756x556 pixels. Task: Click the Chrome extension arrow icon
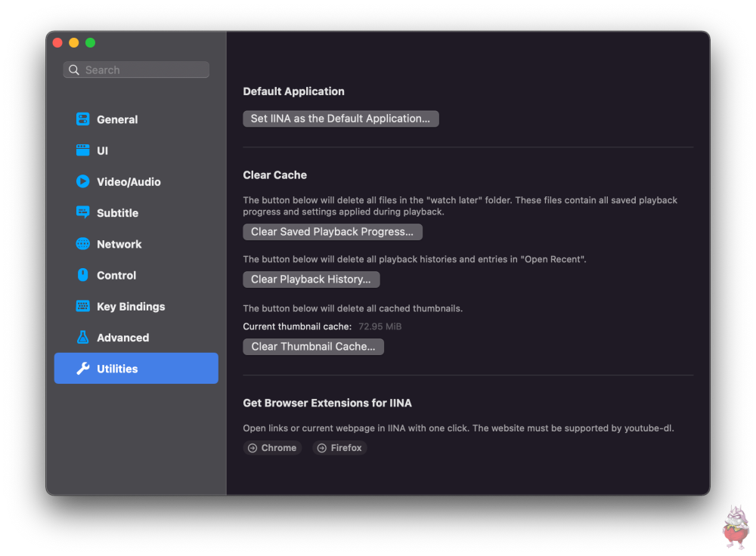point(253,448)
